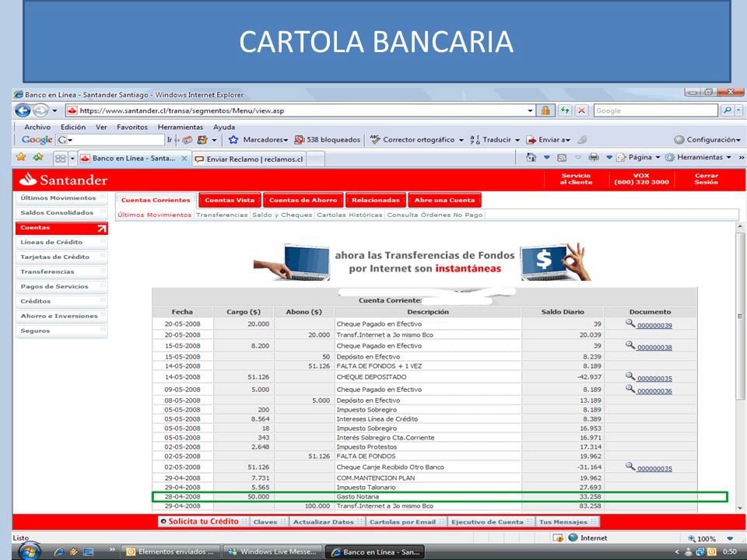Viewport: 747px width, 560px height.
Task: Click Solicita tu Crédito in bottom bar
Action: tap(203, 521)
